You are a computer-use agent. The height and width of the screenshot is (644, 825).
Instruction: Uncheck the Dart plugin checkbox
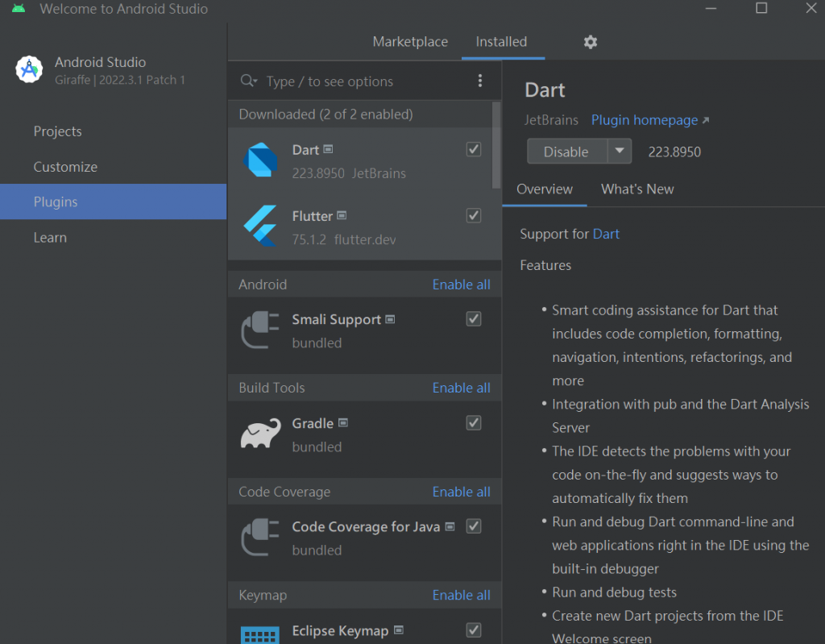[x=474, y=149]
